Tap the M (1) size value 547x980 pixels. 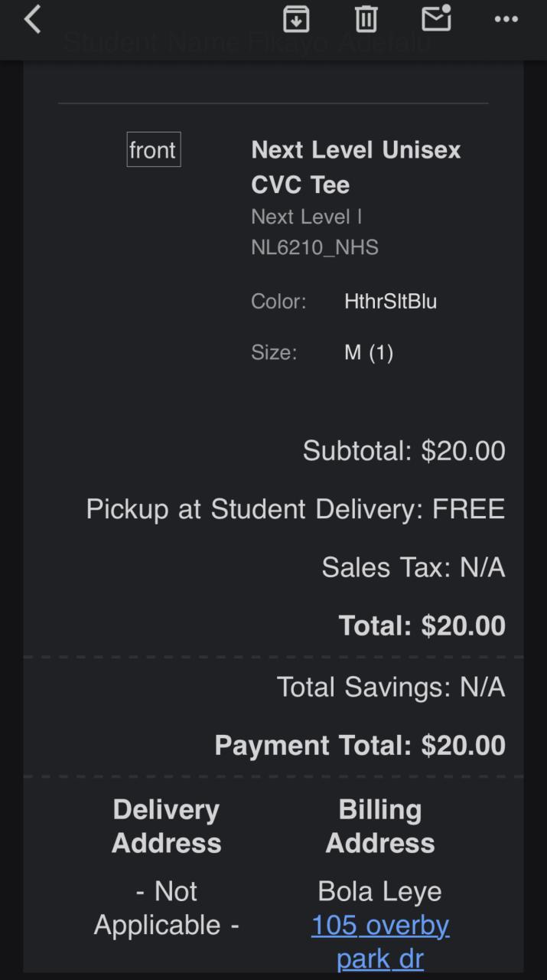[369, 352]
